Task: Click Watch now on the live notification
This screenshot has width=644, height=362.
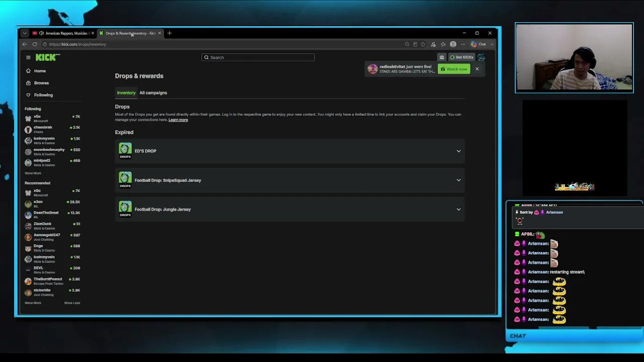Action: coord(454,69)
